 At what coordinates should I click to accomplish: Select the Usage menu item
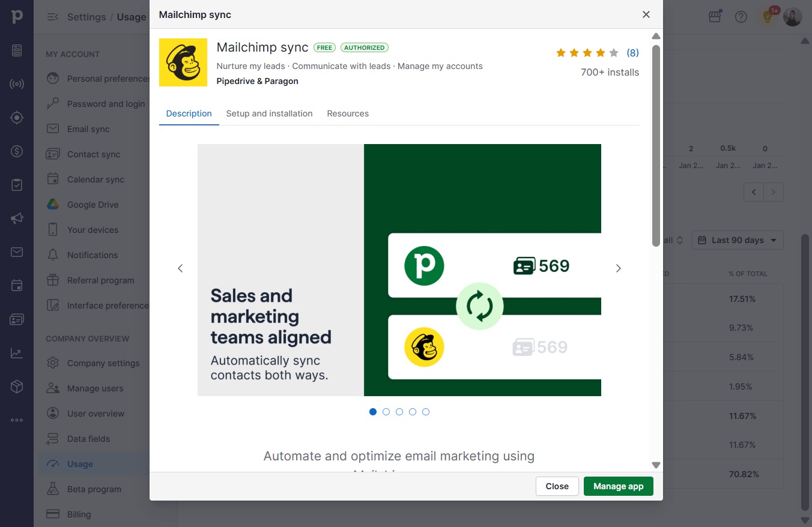[95, 464]
